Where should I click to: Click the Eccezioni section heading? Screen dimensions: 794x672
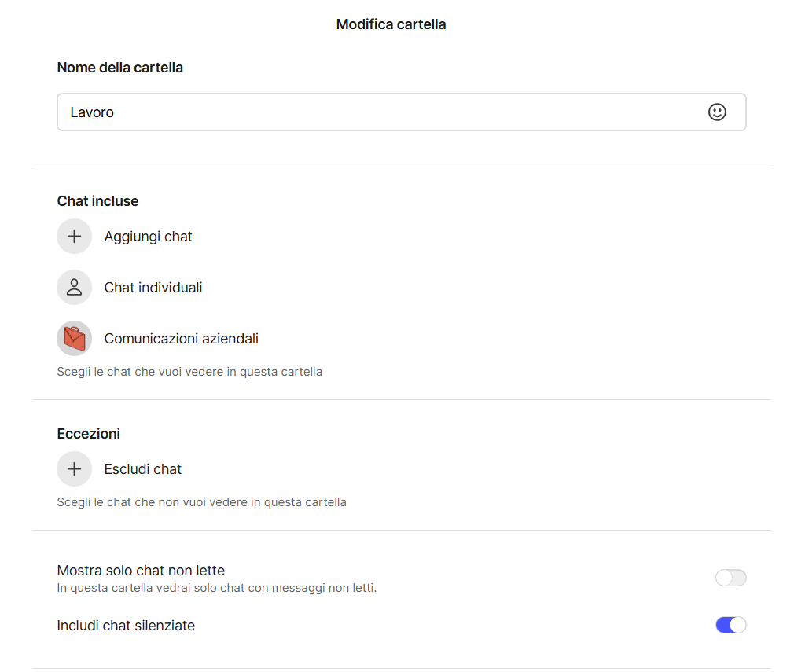[x=89, y=434]
